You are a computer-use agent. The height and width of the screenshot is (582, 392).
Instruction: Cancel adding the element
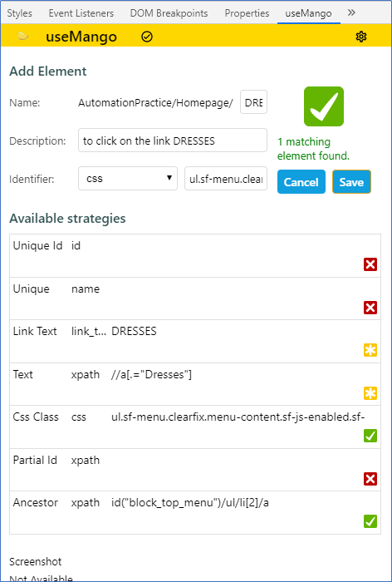301,182
